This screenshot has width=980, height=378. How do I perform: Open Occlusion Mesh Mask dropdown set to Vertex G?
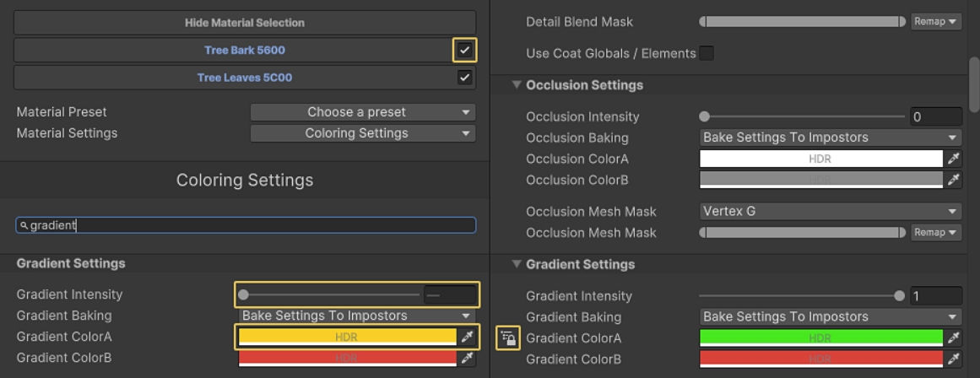[x=831, y=211]
